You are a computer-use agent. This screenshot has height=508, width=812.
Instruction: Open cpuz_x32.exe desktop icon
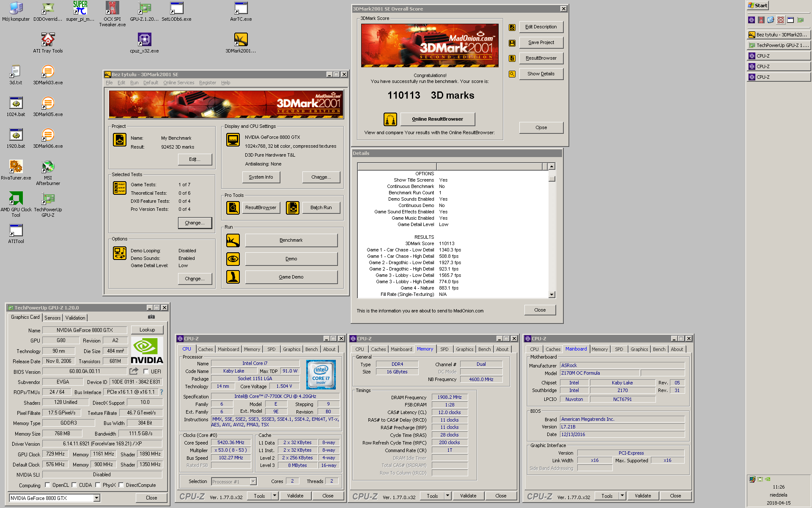tap(144, 43)
